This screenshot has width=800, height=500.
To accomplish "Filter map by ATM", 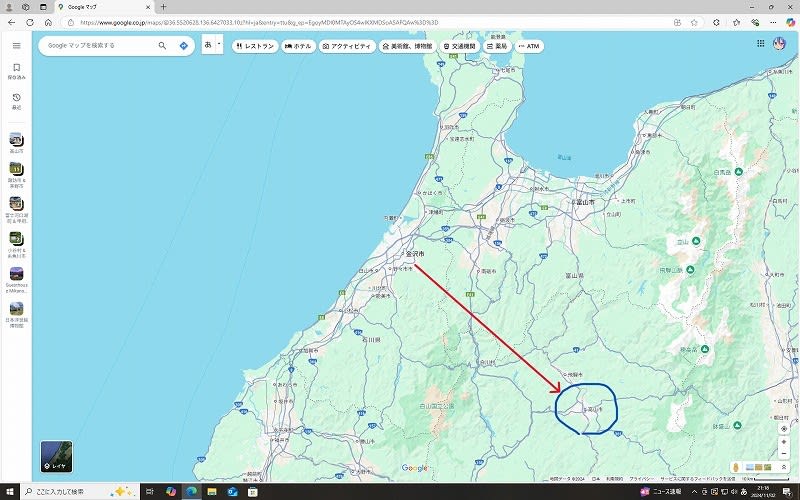I will pyautogui.click(x=529, y=46).
